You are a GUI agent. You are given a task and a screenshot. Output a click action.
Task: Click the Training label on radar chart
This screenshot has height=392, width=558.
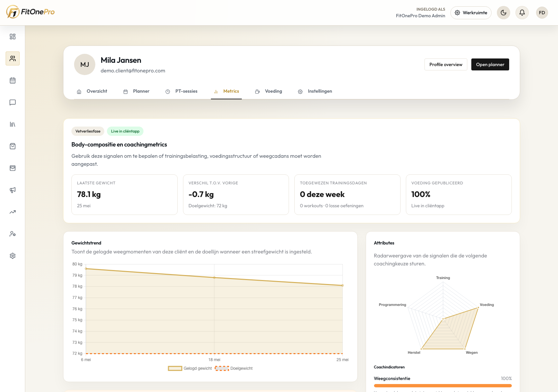443,278
